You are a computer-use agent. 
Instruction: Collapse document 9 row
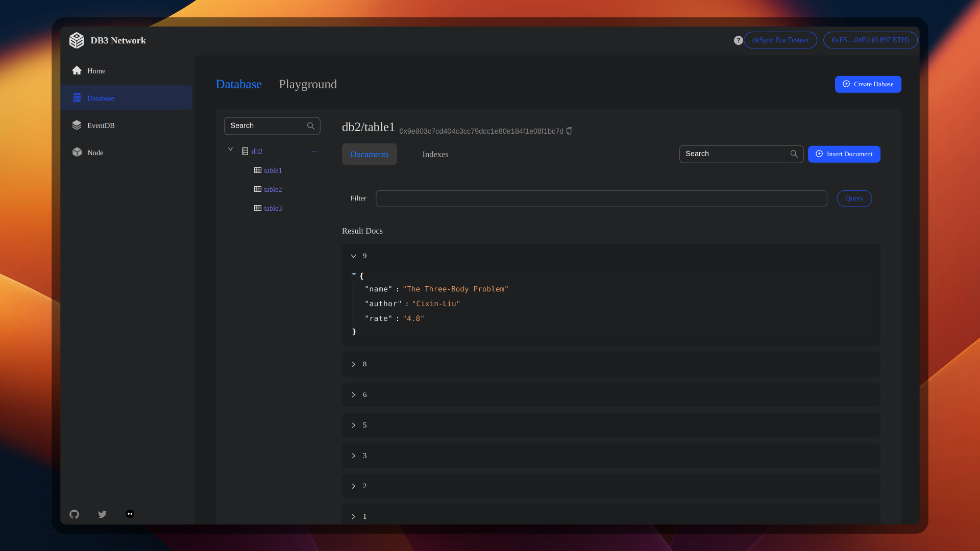353,256
